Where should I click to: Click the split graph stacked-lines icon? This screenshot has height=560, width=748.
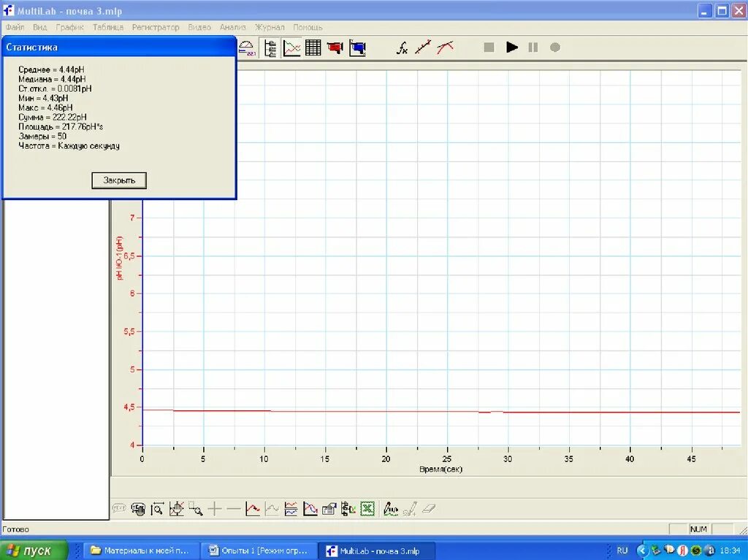tap(291, 509)
